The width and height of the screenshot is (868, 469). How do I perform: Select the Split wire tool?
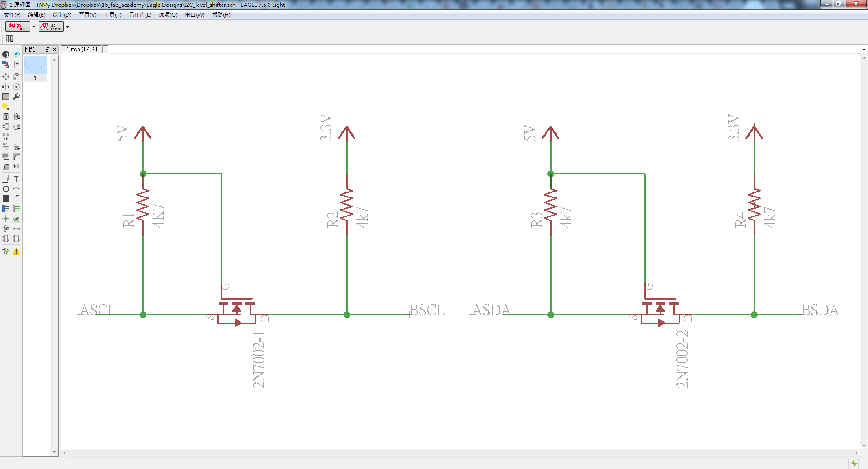(x=6, y=167)
